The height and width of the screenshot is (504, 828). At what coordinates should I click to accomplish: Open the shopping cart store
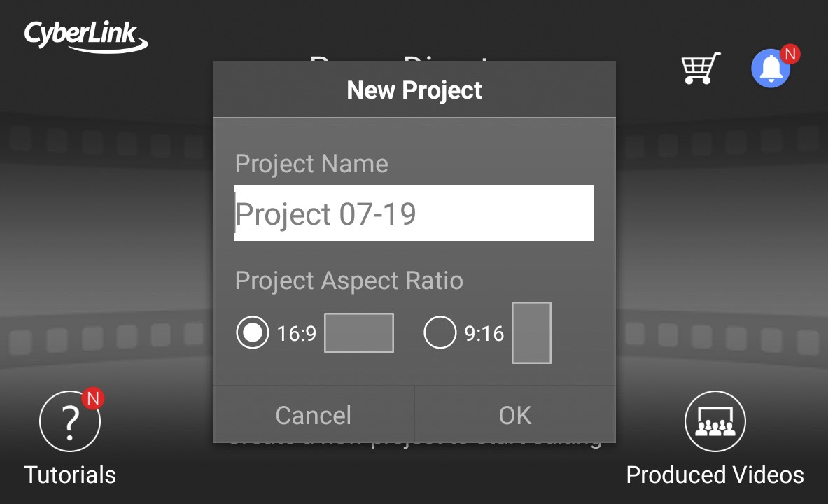tap(701, 69)
